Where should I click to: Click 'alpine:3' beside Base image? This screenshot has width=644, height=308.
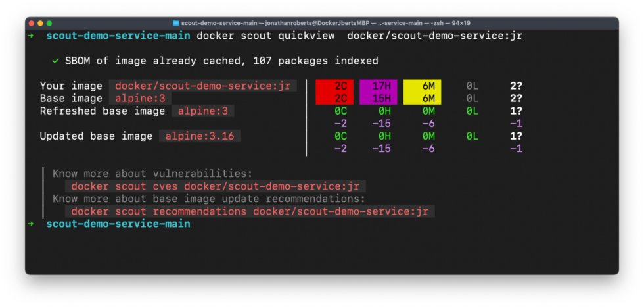[140, 99]
